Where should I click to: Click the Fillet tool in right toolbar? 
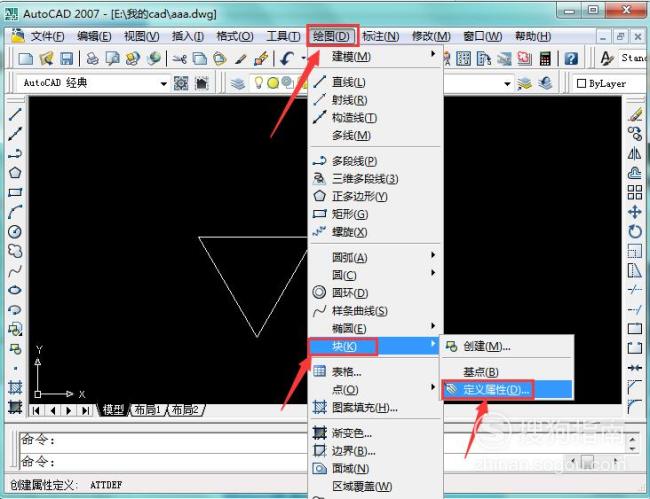pyautogui.click(x=635, y=407)
